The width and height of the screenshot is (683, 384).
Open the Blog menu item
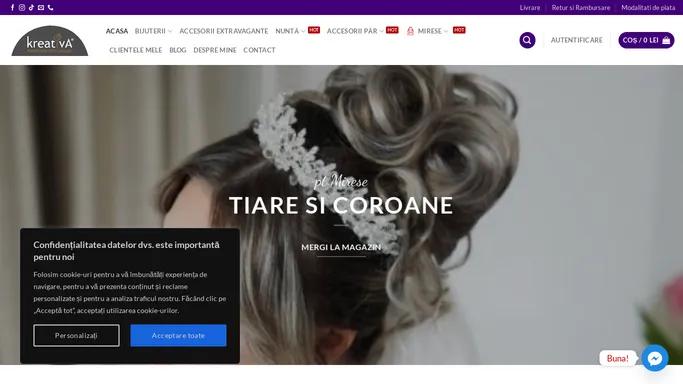[178, 50]
